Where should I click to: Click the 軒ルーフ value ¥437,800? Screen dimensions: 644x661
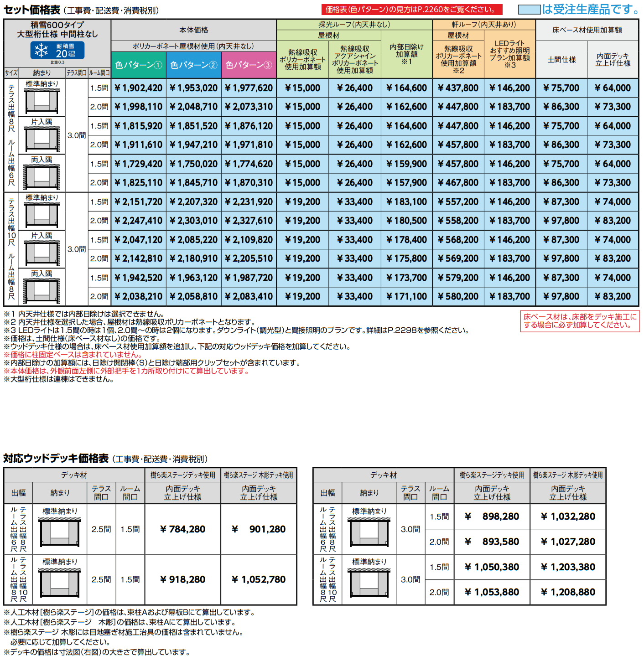(x=458, y=88)
